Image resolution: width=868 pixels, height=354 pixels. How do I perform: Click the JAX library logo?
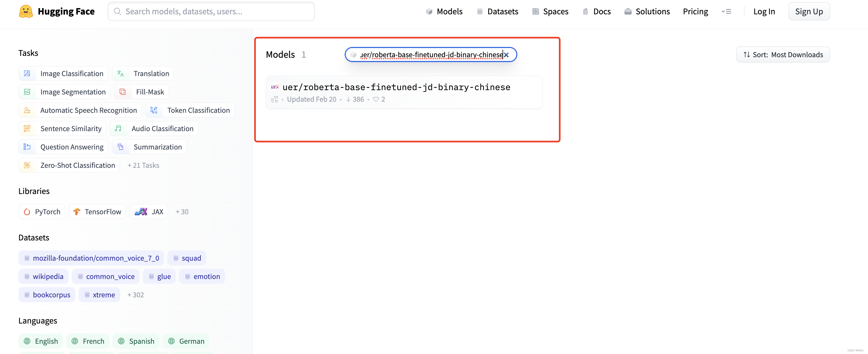(141, 212)
